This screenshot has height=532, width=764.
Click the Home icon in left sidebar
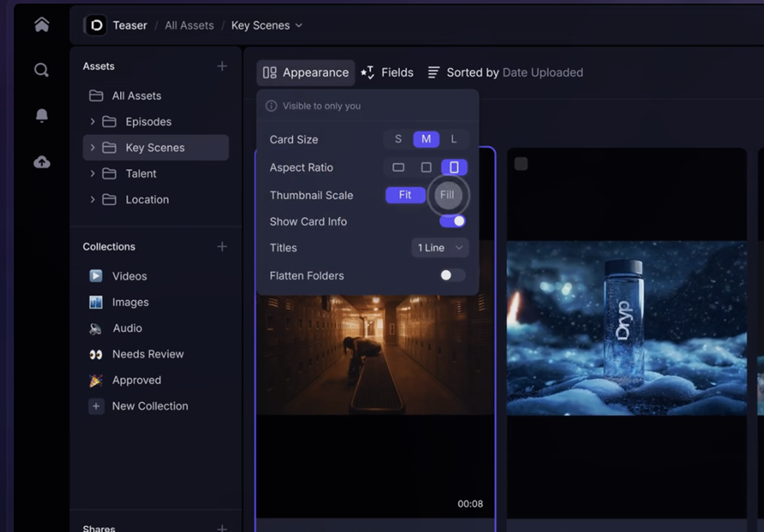click(42, 24)
